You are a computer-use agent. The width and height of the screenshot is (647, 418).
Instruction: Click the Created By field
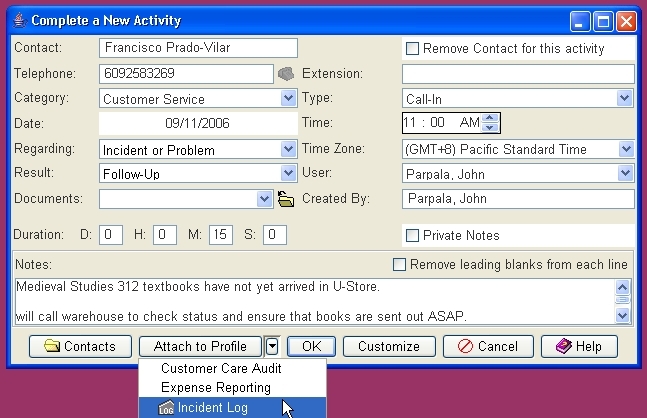pos(518,199)
